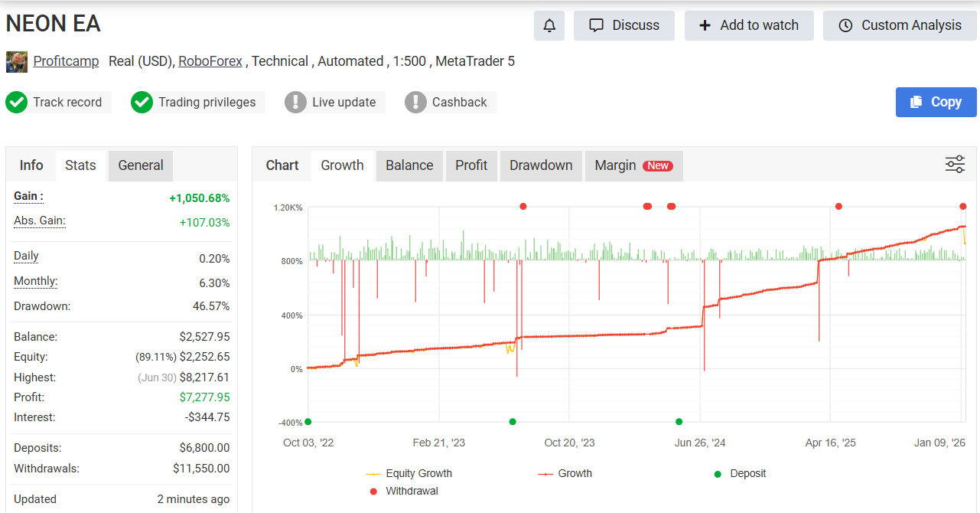
Task: Open the Drawdown chart tab
Action: point(541,165)
